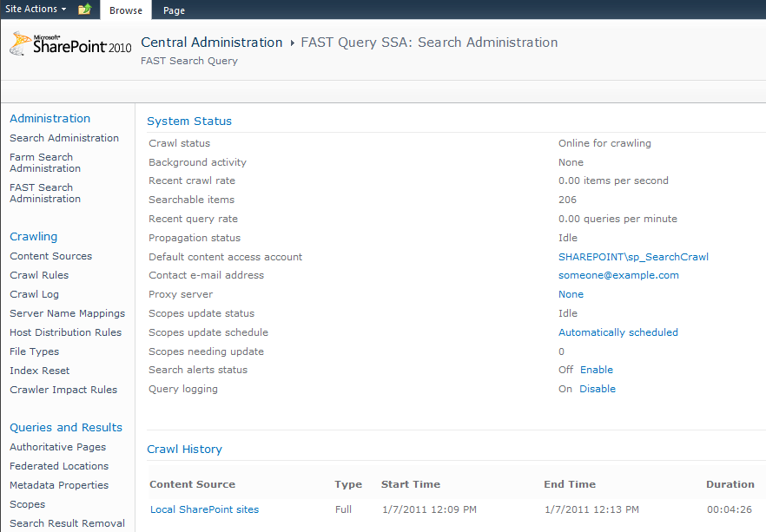This screenshot has height=532, width=766.
Task: Go to Content Sources in sidebar
Action: click(50, 256)
